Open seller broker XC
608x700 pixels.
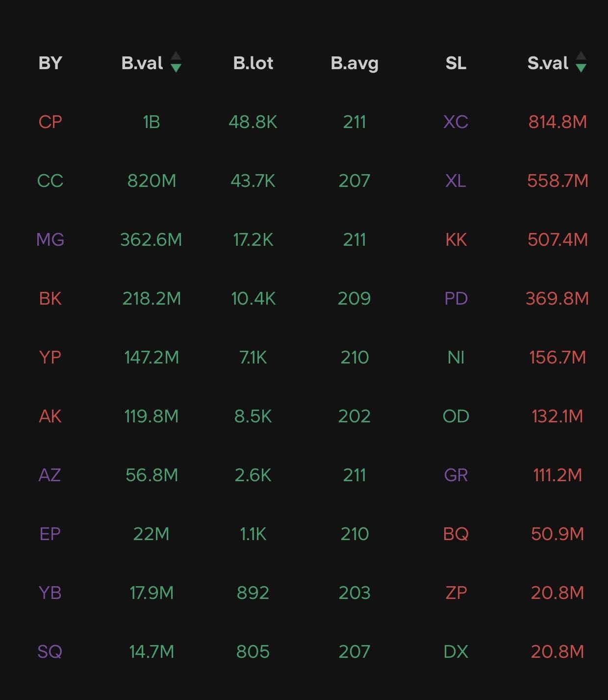[456, 122]
